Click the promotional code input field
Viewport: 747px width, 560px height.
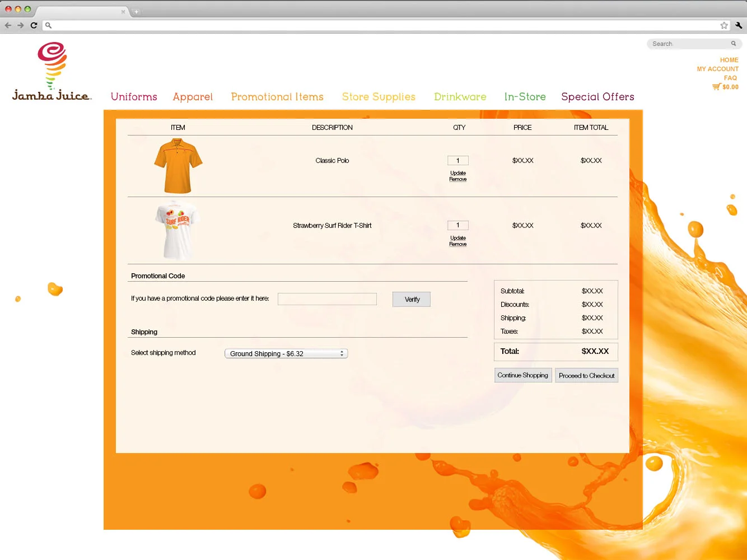tap(327, 299)
